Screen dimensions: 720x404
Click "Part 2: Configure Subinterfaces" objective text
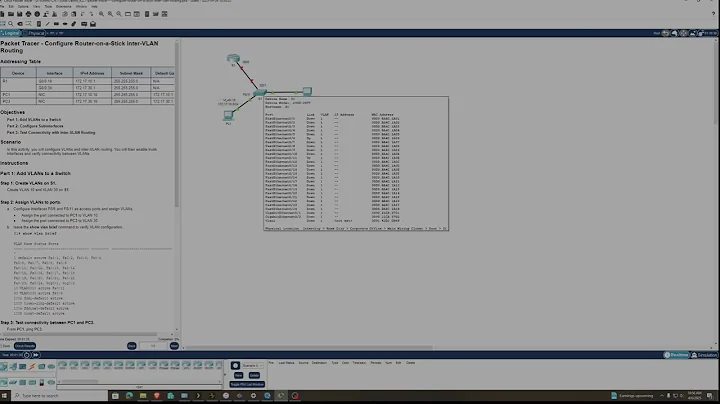[x=35, y=126]
